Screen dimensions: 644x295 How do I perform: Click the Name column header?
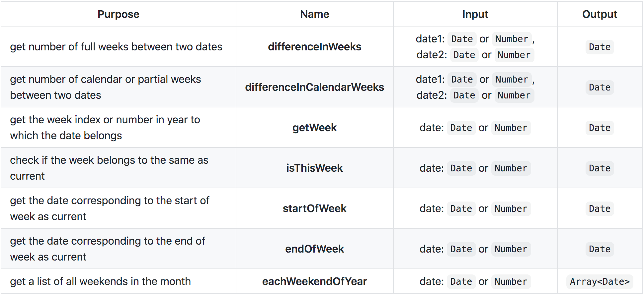tap(314, 14)
